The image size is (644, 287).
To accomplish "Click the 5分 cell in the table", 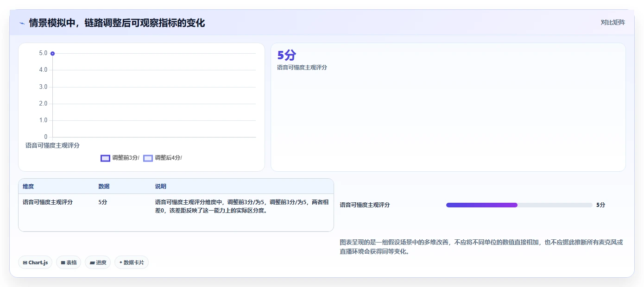I will point(103,202).
